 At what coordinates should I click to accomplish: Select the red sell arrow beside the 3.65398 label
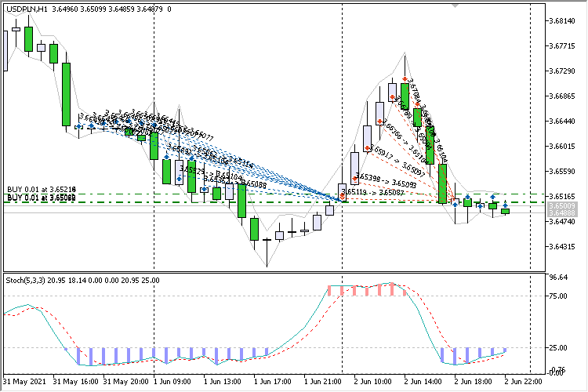(x=354, y=179)
